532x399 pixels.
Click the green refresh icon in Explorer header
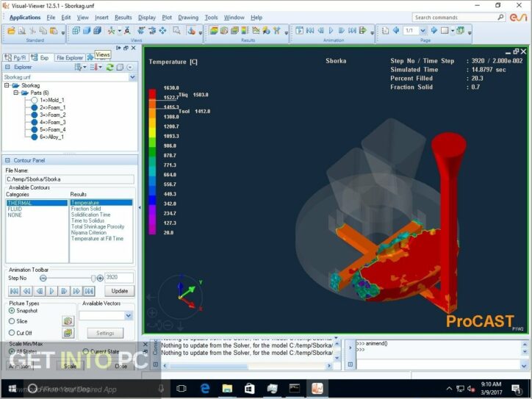tap(109, 67)
